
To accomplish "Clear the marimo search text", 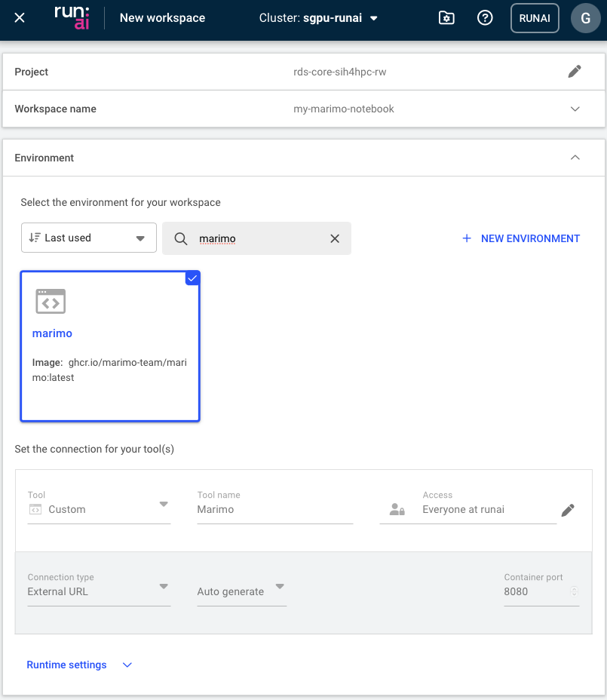I will 335,238.
